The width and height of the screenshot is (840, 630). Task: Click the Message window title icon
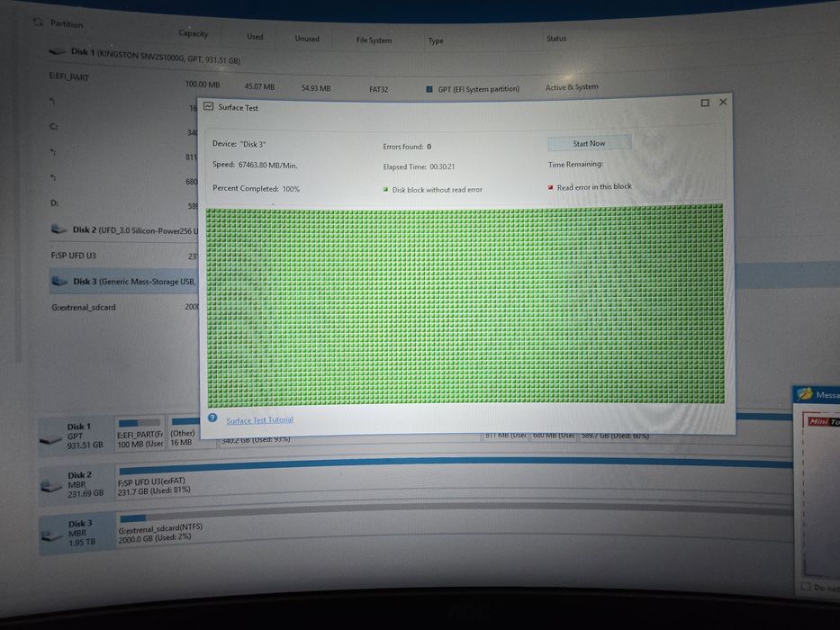(804, 394)
